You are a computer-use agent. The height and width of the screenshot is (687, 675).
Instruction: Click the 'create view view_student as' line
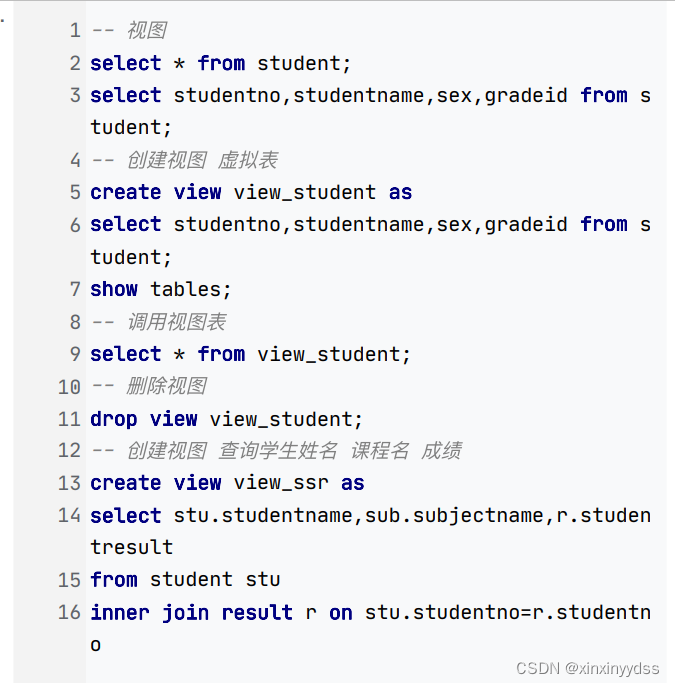251,192
